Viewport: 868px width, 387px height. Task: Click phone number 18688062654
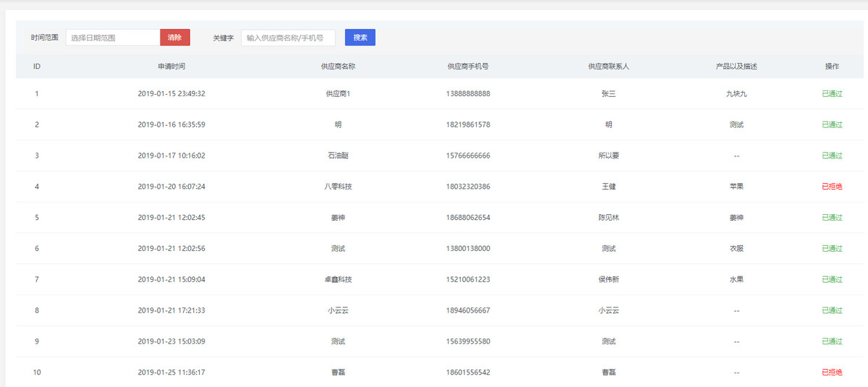[468, 218]
